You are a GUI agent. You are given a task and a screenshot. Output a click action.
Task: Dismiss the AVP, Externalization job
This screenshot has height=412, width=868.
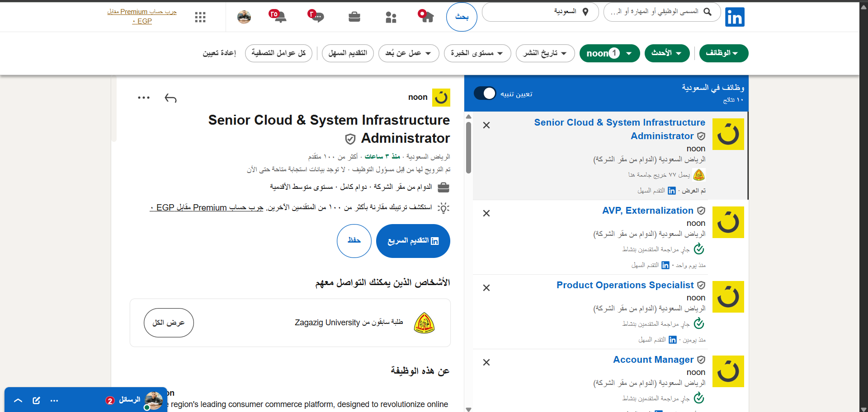(486, 213)
